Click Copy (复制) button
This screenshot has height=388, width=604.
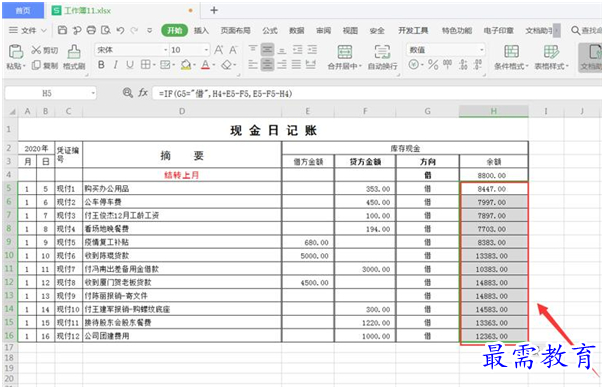pos(44,66)
